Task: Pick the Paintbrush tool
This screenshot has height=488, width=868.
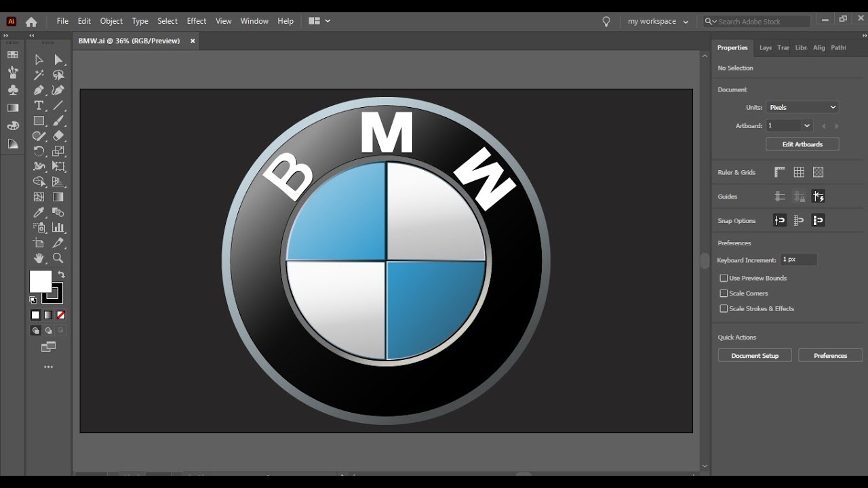Action: click(x=58, y=121)
